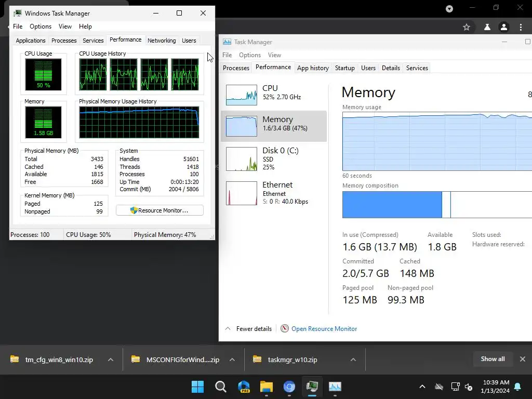This screenshot has height=399, width=532.
Task: Open the Windows Start menu
Action: pos(197,387)
